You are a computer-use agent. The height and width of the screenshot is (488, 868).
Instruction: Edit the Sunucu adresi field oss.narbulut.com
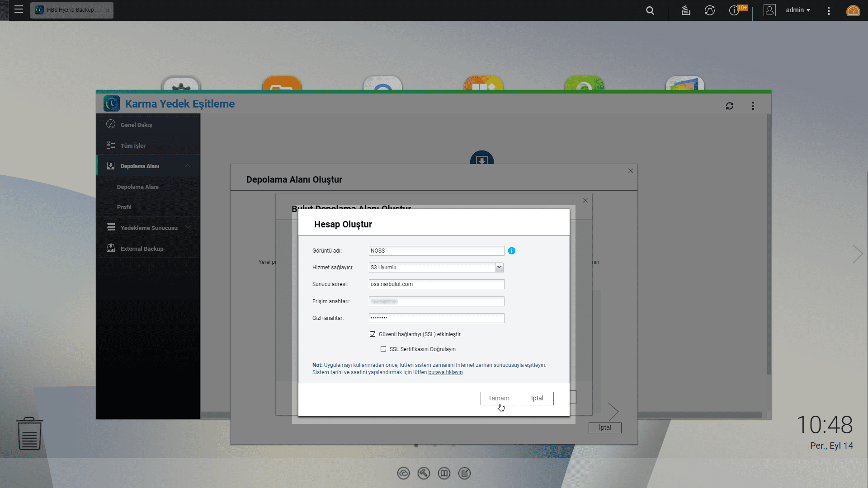pyautogui.click(x=436, y=284)
